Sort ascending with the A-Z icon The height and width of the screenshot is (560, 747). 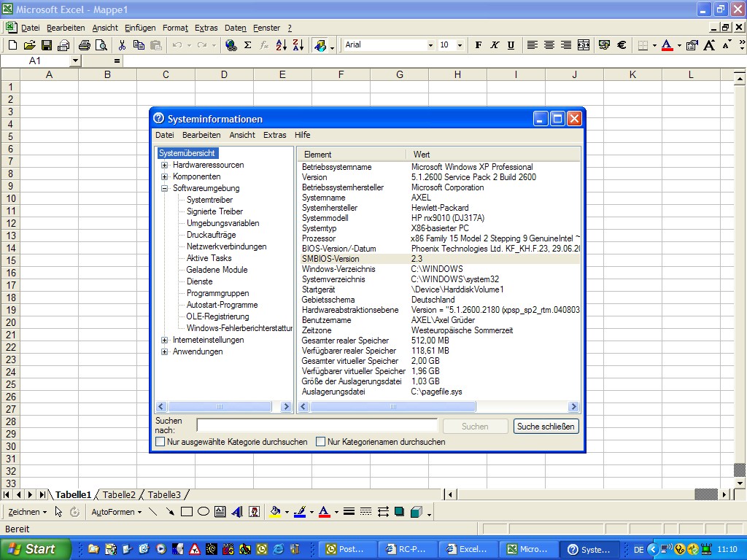(x=282, y=45)
